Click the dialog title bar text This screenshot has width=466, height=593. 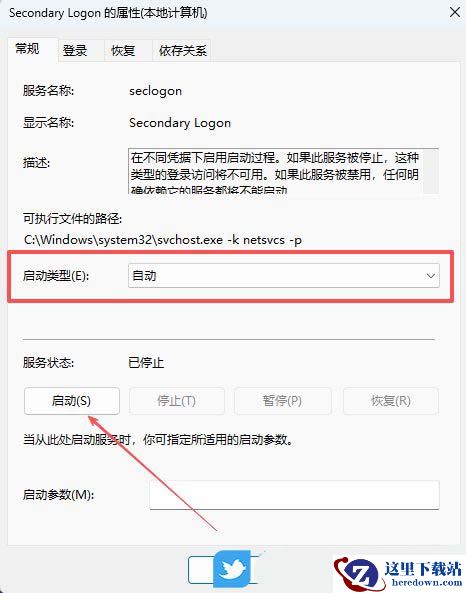[x=108, y=13]
